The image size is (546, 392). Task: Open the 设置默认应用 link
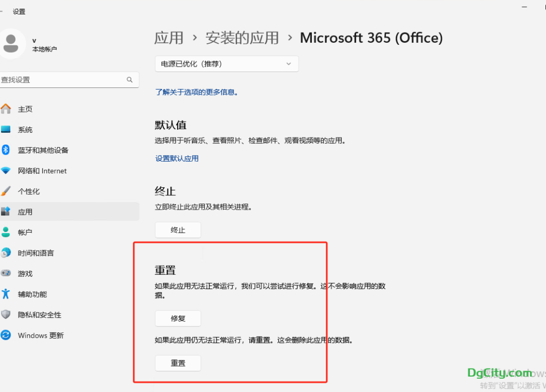tap(176, 158)
